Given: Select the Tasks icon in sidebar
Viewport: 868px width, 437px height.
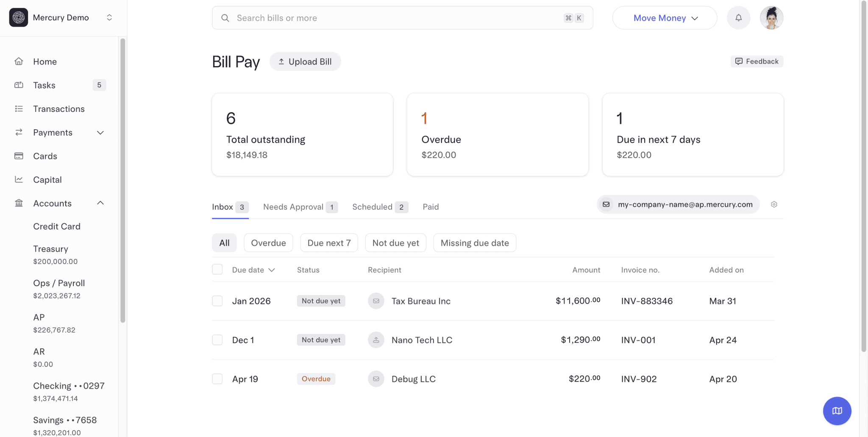Looking at the screenshot, I should [19, 85].
